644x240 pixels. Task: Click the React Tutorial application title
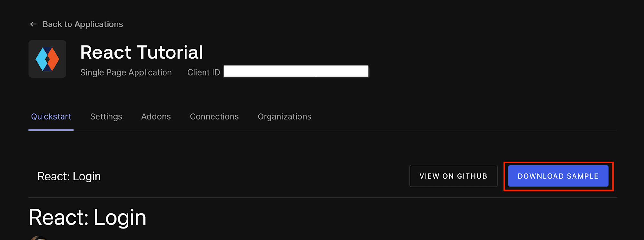[x=141, y=52]
